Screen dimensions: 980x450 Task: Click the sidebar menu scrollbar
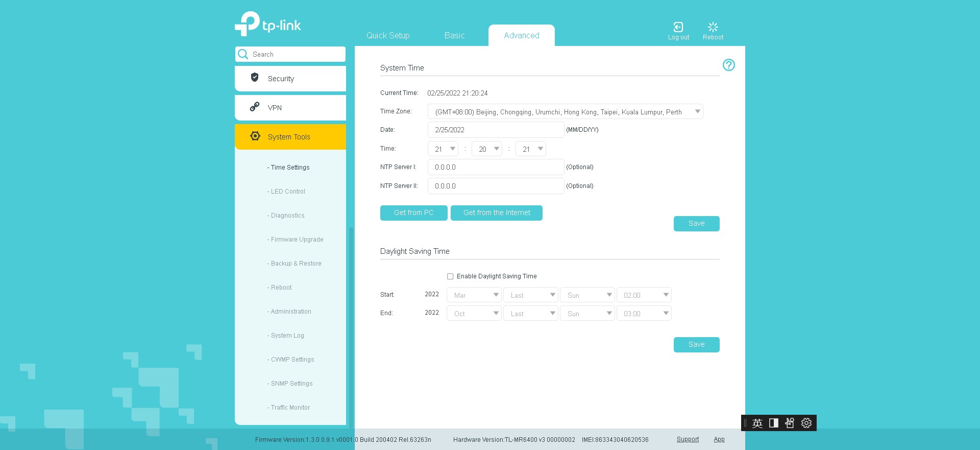(351, 327)
